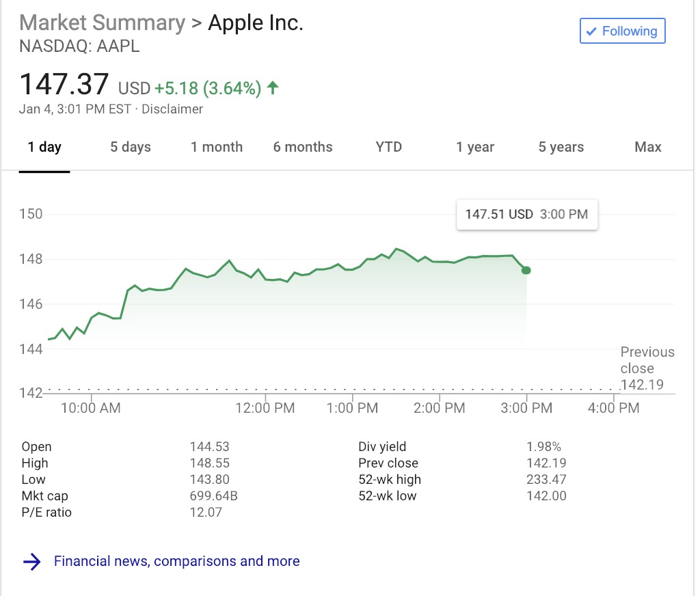Open Financial news, comparisons and more
The height and width of the screenshot is (596, 700).
pos(176,561)
